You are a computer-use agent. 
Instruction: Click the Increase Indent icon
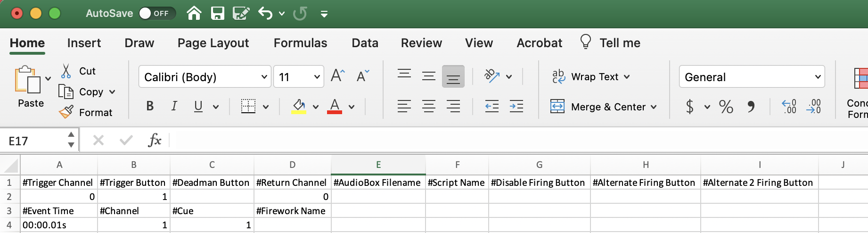[516, 107]
